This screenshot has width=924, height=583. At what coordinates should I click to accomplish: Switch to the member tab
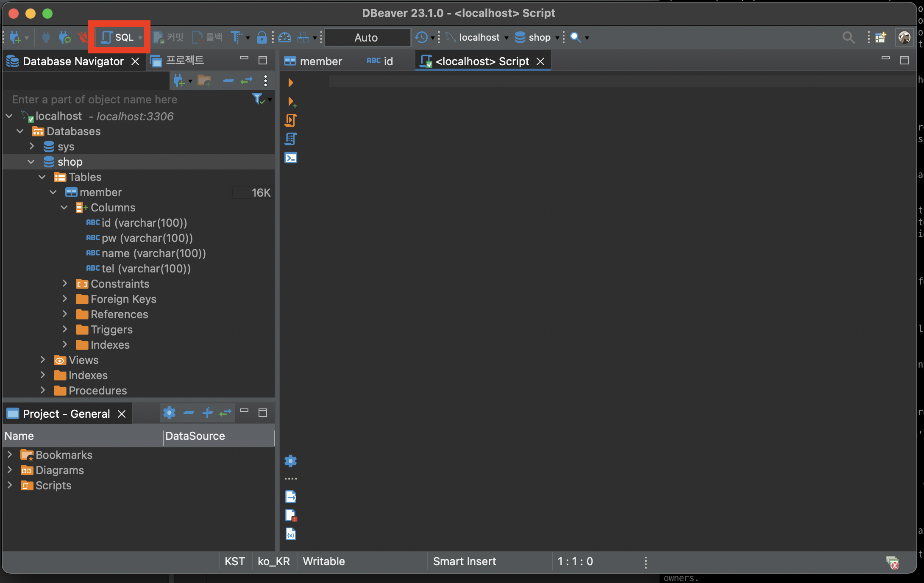click(314, 61)
